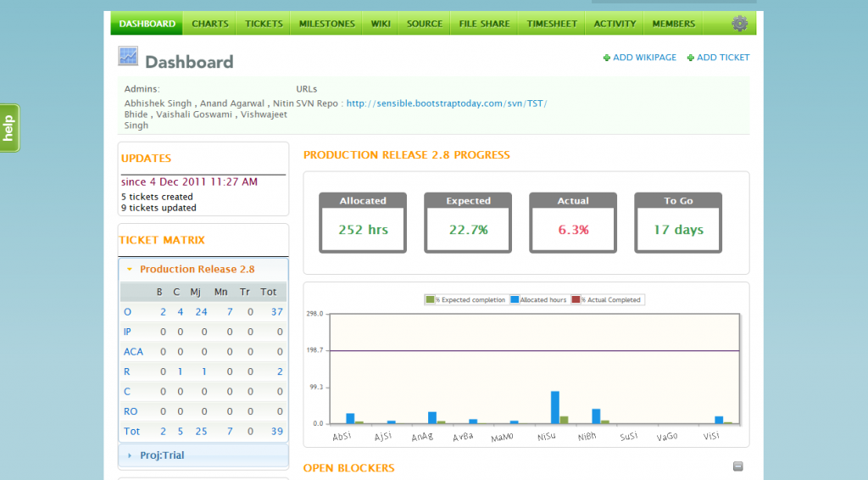
Task: Click the R row total count 2
Action: tap(280, 371)
